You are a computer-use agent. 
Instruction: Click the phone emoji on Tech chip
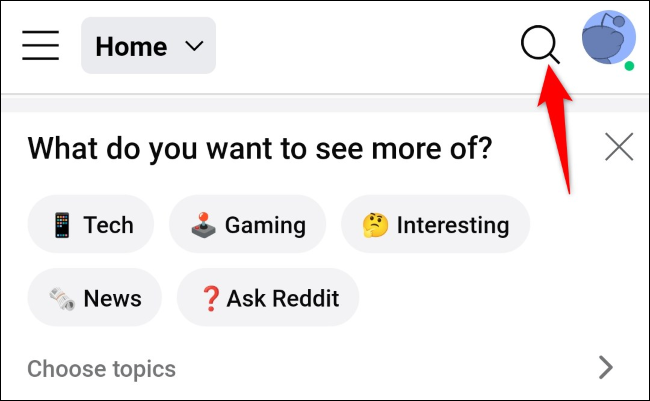(62, 225)
